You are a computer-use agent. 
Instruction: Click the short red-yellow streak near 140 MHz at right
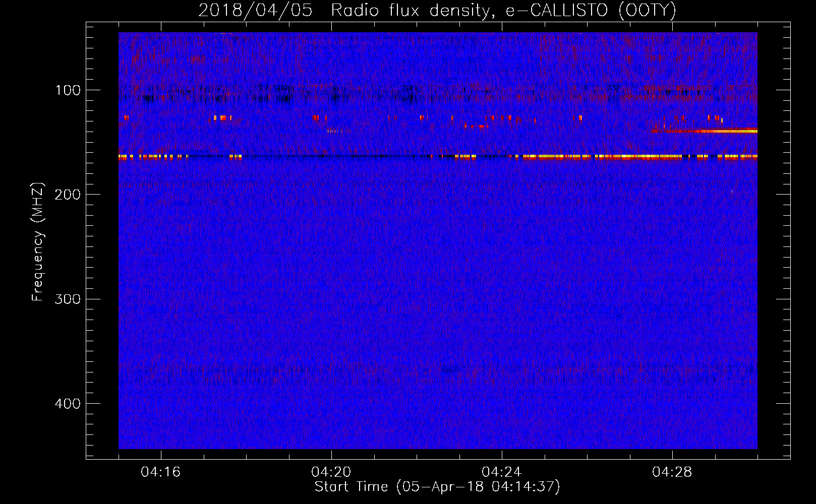pos(704,131)
